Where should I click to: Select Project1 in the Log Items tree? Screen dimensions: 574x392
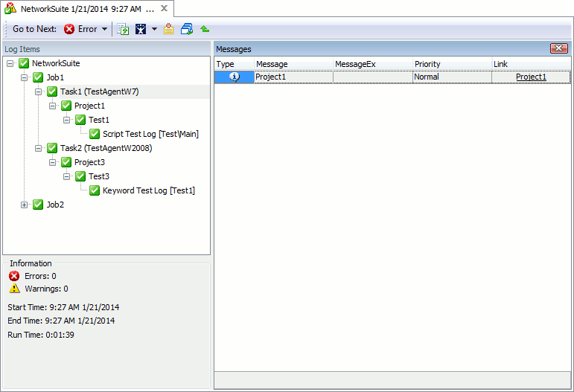pyautogui.click(x=89, y=106)
